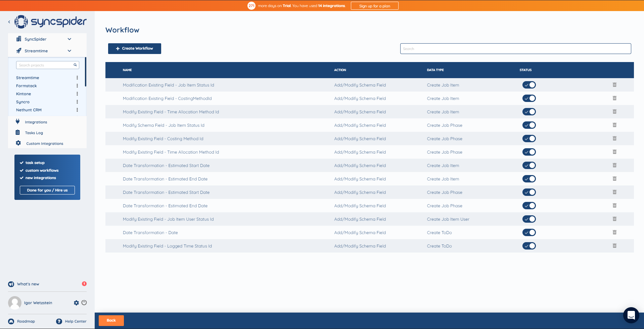
Task: Click the What's new notification badge
Action: [x=84, y=284]
